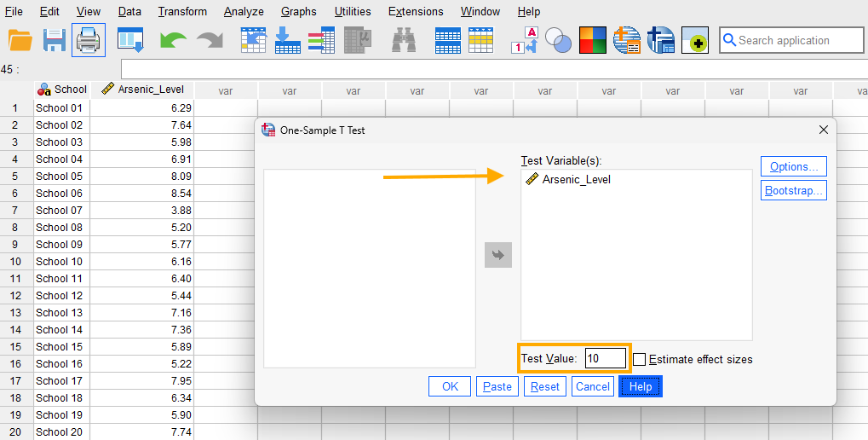Open the Variables info toolbar icon
This screenshot has height=440, width=868.
click(322, 40)
